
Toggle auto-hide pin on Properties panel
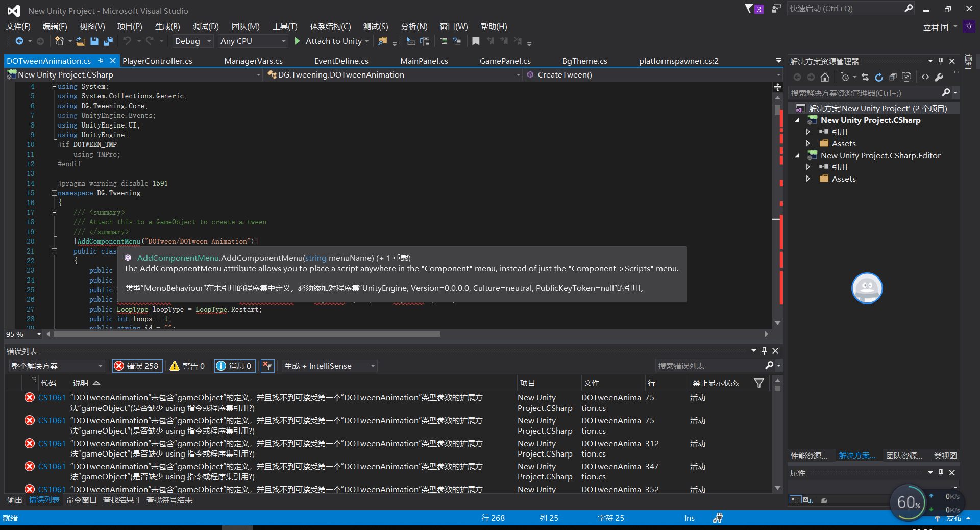pos(941,473)
